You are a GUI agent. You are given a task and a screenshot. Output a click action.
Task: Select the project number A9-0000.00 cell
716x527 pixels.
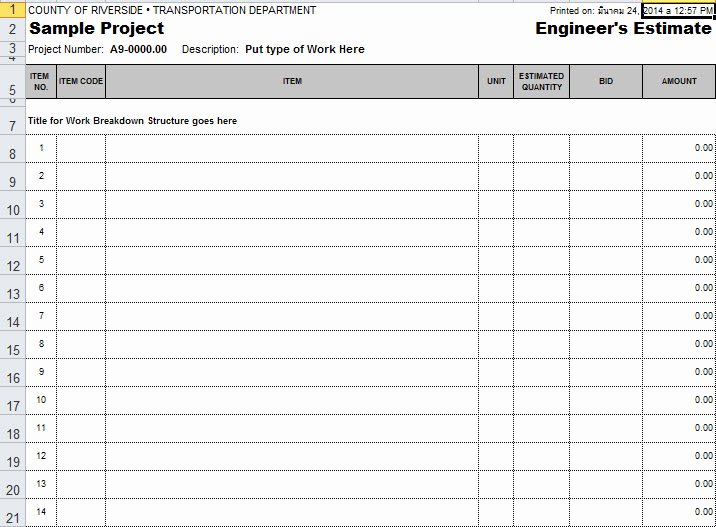coord(138,49)
